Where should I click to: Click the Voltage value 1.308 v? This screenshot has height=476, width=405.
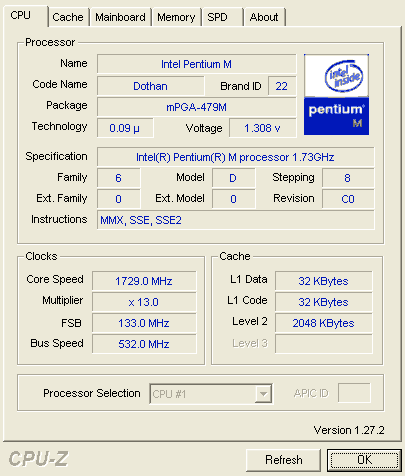tap(262, 128)
